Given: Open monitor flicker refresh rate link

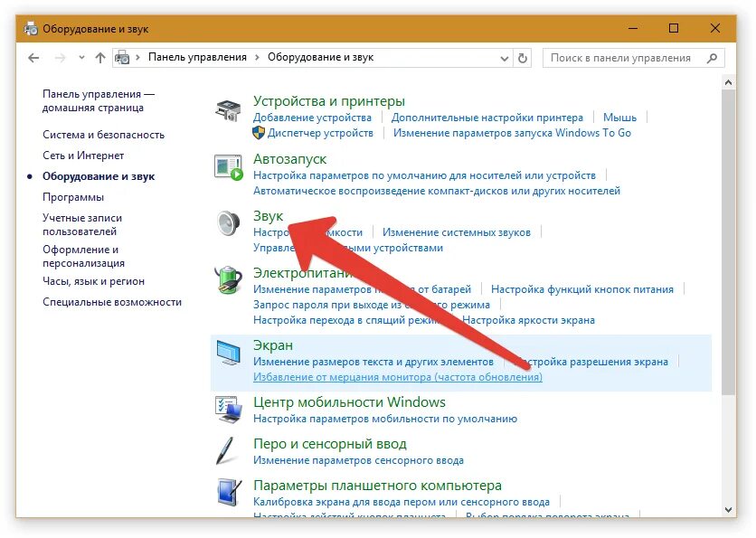Looking at the screenshot, I should tap(398, 377).
